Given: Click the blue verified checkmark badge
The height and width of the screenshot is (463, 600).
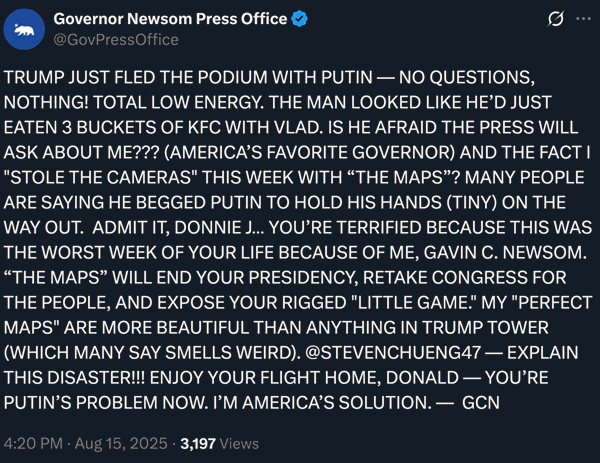Looking at the screenshot, I should pos(298,19).
